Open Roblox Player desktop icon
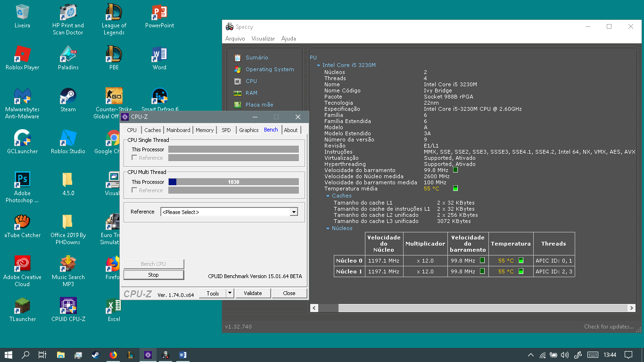Screen dimensions: 644x362 tap(22, 58)
